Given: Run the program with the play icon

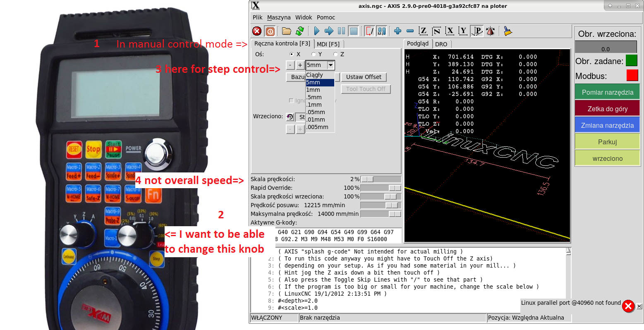Looking at the screenshot, I should click(317, 31).
